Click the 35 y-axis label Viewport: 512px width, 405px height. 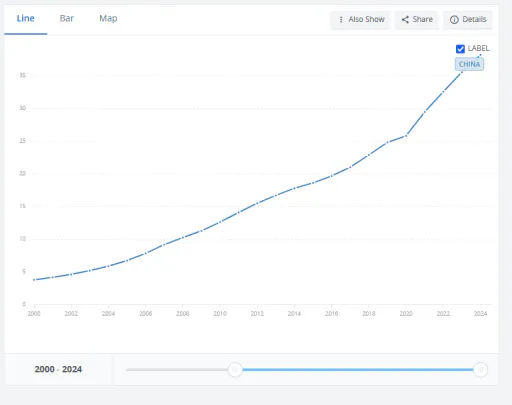click(22, 75)
